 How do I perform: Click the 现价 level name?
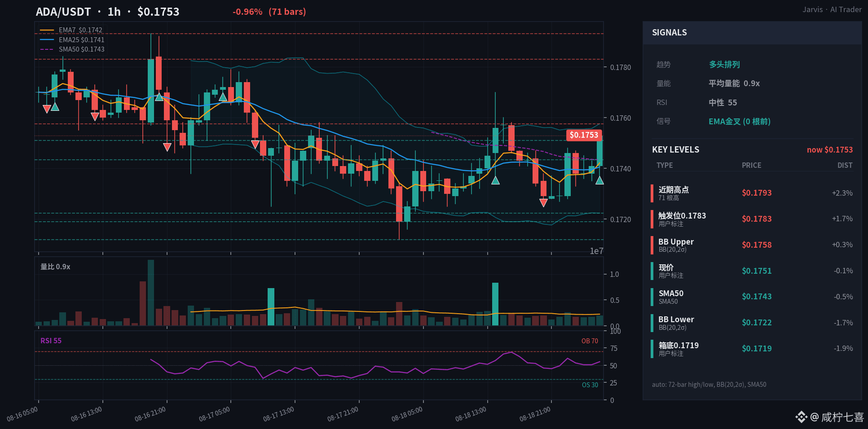tap(666, 267)
